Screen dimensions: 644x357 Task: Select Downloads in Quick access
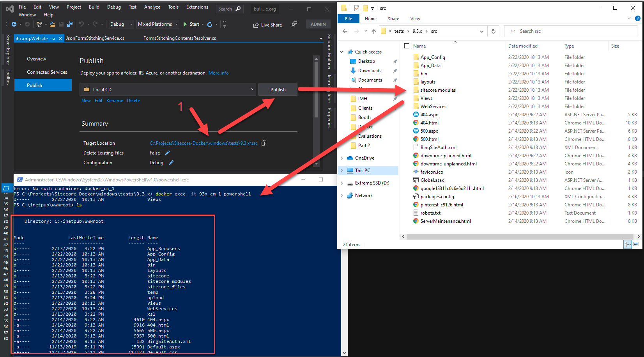click(x=370, y=71)
